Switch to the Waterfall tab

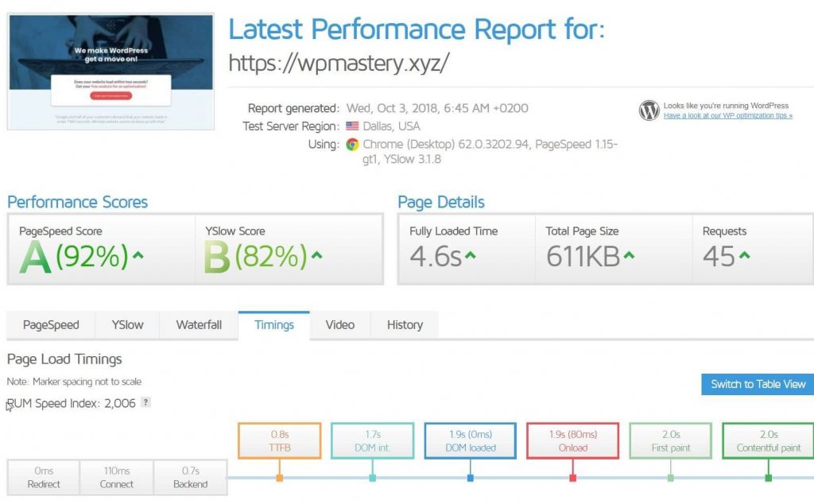coord(198,324)
